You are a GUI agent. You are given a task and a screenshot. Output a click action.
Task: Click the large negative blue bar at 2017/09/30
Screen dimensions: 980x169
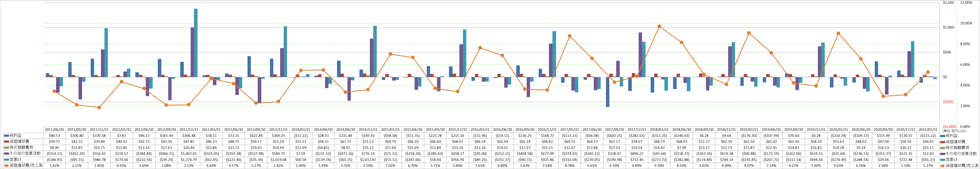(x=608, y=92)
